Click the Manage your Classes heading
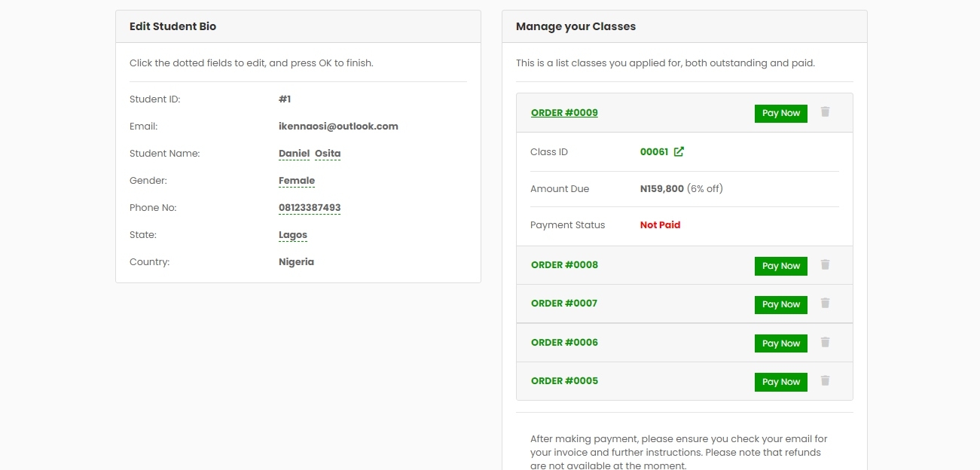Screen dimensions: 980x470 (575, 26)
